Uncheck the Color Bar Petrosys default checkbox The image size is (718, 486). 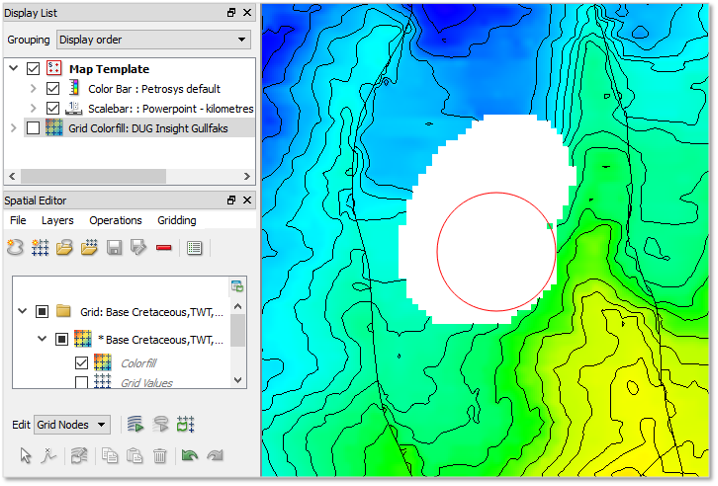53,89
